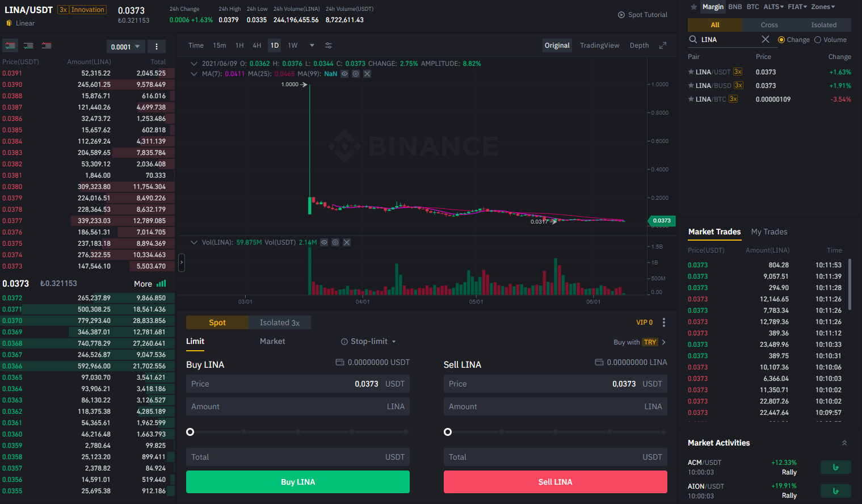
Task: Collapse the Market Activities panel
Action: [x=844, y=443]
